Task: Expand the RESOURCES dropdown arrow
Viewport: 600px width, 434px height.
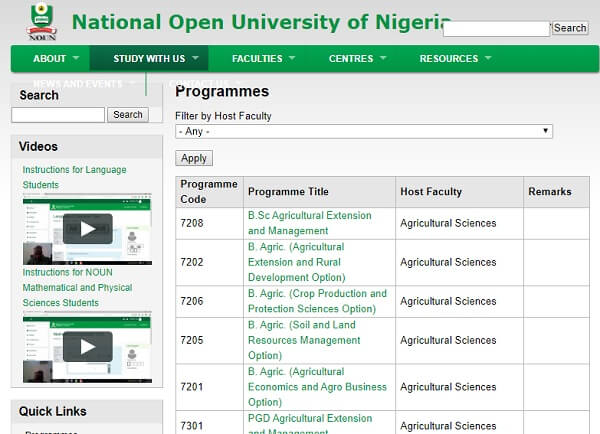Action: pos(488,58)
